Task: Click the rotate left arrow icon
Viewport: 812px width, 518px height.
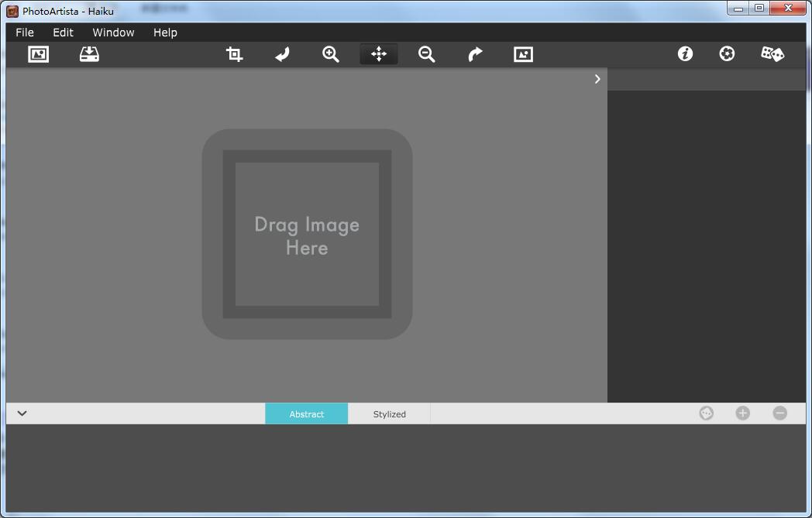Action: (283, 54)
